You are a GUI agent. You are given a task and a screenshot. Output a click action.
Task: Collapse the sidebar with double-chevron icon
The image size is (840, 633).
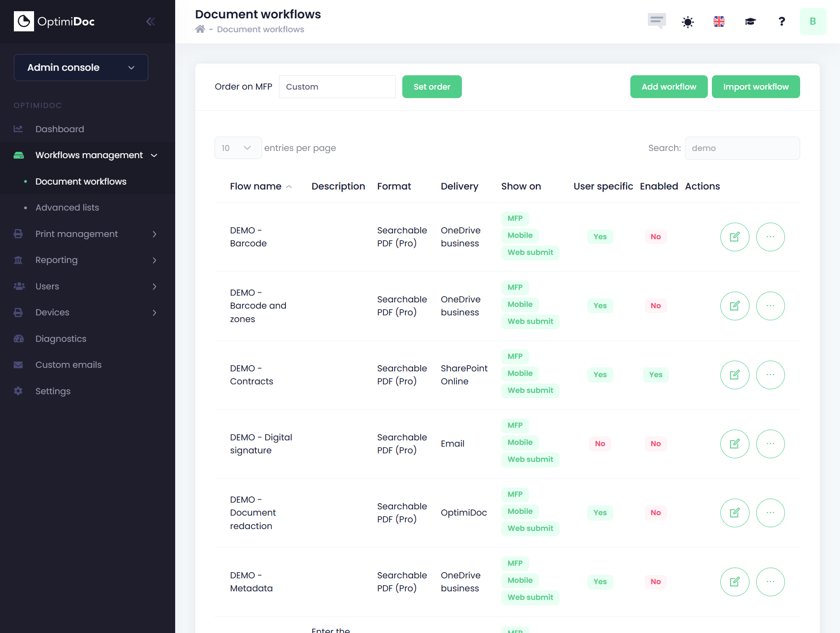click(151, 22)
